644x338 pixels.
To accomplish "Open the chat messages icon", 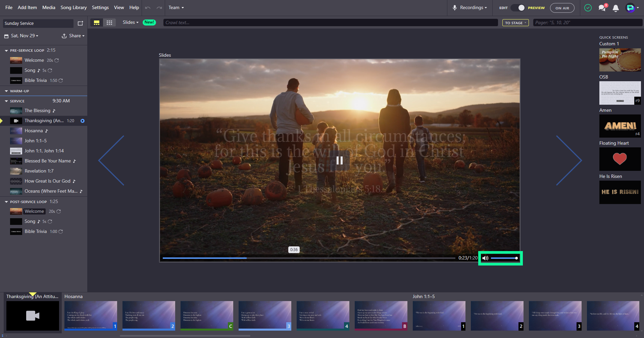I will 602,8.
